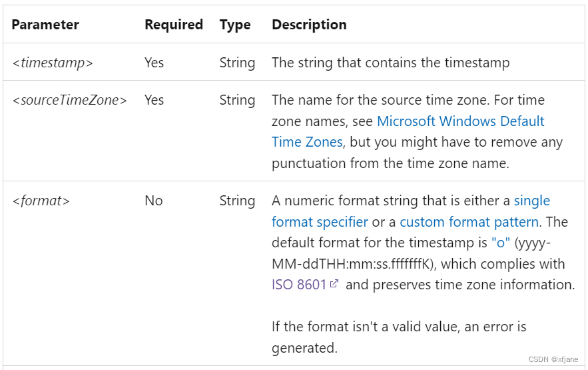This screenshot has width=588, height=370.
Task: Follow the single format specifier link
Action: point(531,201)
